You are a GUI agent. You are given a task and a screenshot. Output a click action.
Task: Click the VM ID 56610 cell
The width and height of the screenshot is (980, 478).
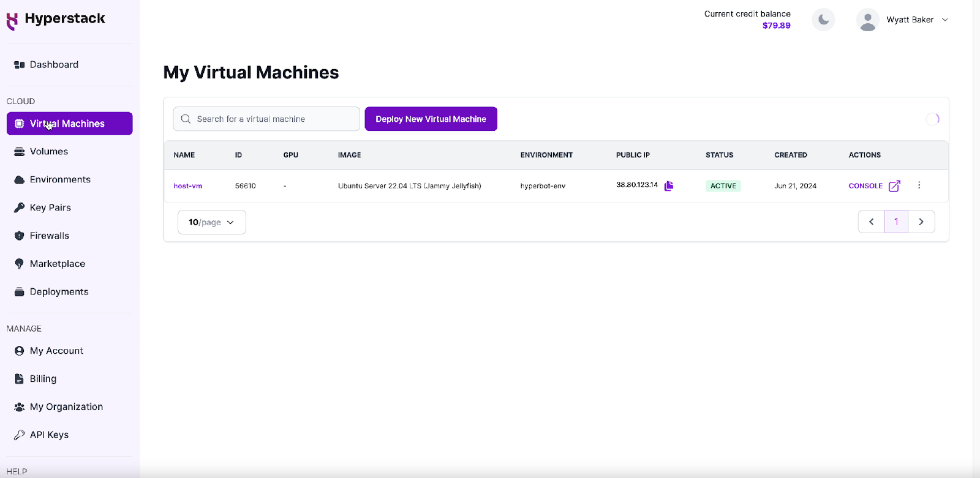pyautogui.click(x=245, y=186)
